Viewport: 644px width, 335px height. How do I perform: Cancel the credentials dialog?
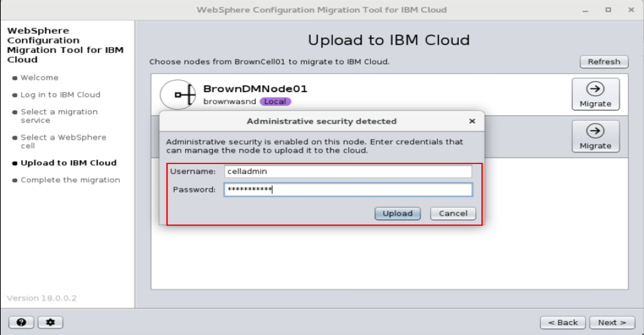point(453,213)
